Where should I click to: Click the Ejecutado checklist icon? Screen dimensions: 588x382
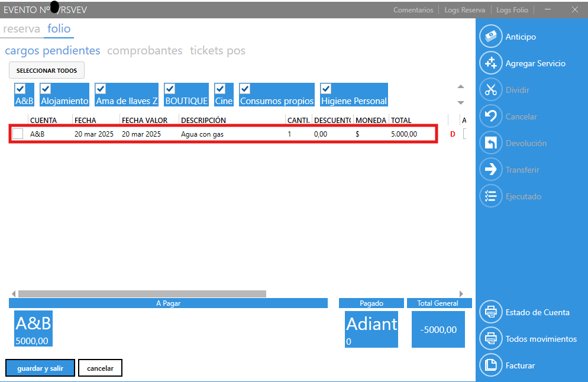click(490, 196)
